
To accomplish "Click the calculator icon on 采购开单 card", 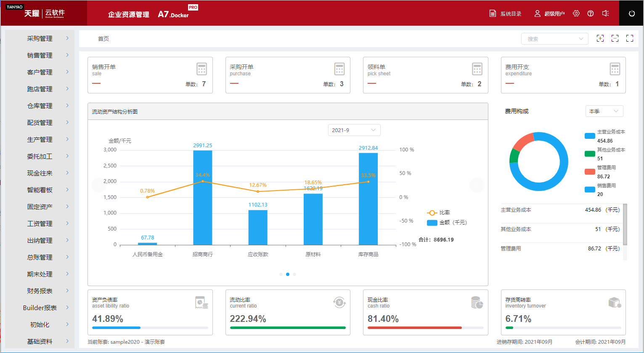I will tap(339, 69).
